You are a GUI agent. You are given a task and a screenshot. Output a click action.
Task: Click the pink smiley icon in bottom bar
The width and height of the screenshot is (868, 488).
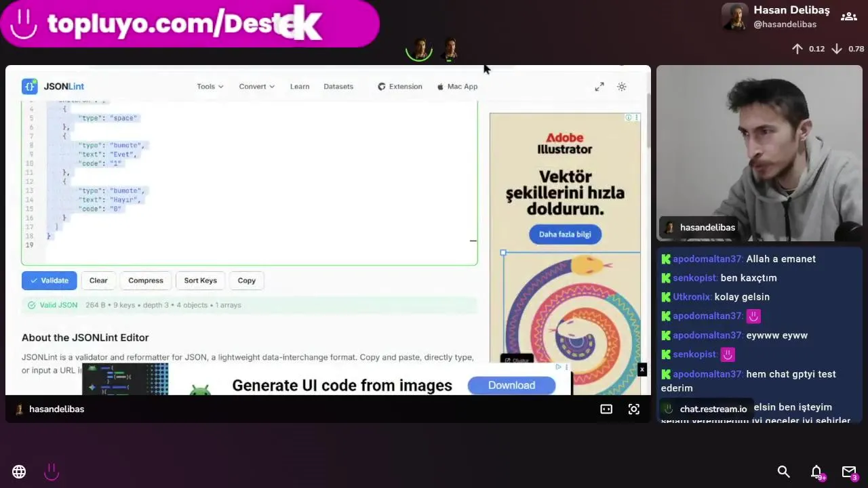pyautogui.click(x=52, y=472)
